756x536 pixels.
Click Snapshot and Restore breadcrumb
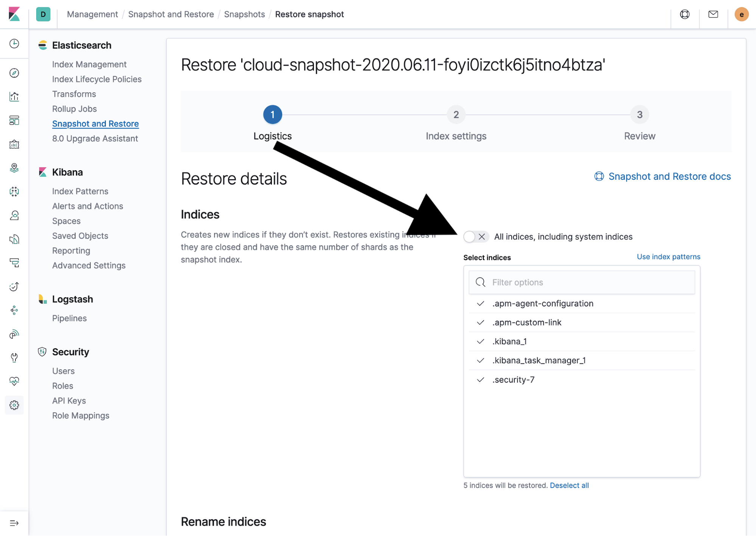tap(171, 14)
